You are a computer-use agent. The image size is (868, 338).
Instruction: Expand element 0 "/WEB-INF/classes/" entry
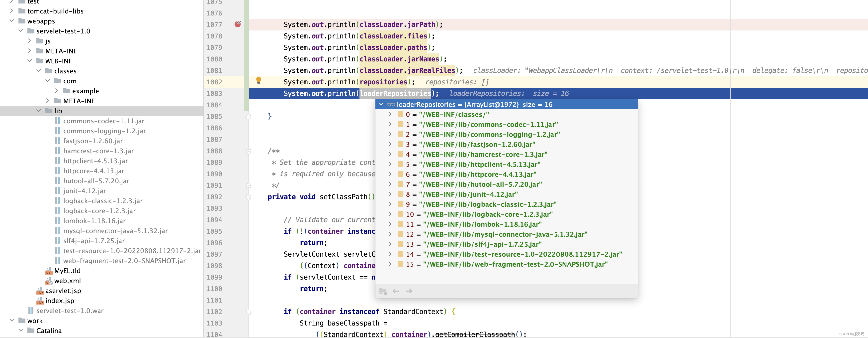[390, 114]
